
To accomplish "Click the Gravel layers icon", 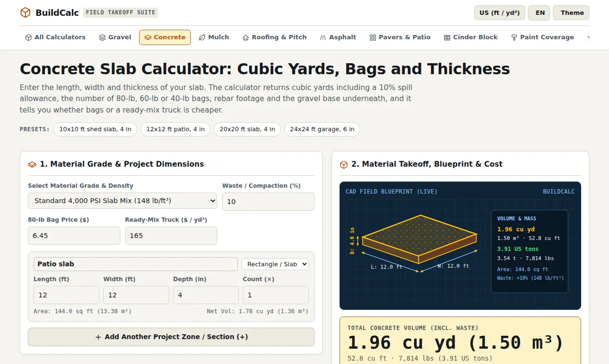I will 102,37.
